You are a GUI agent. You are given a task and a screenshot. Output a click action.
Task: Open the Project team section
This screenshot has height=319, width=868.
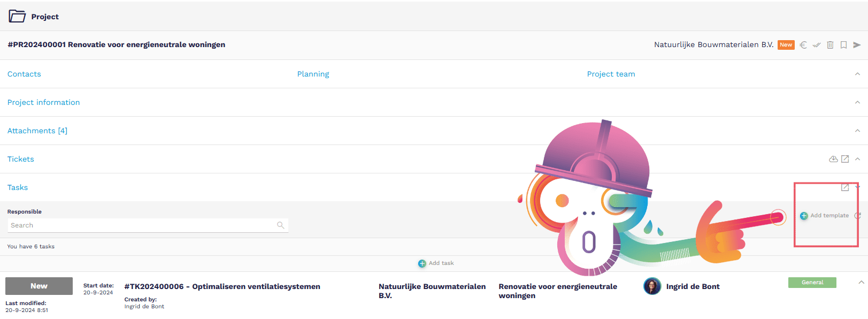(x=611, y=74)
